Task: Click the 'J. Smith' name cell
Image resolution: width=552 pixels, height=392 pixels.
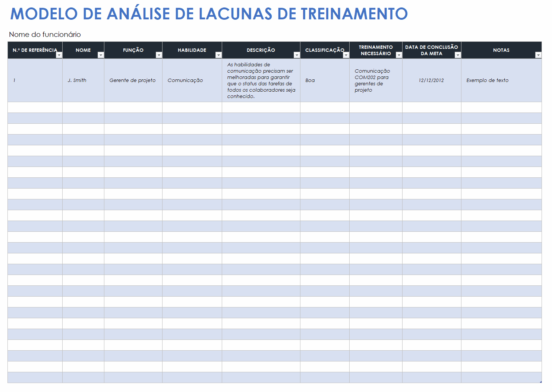Action: point(83,80)
